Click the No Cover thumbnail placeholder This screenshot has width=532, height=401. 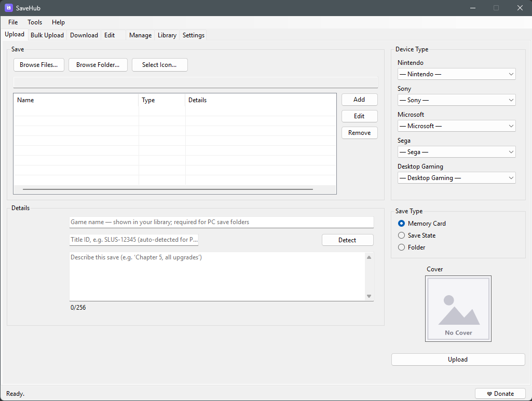click(458, 309)
